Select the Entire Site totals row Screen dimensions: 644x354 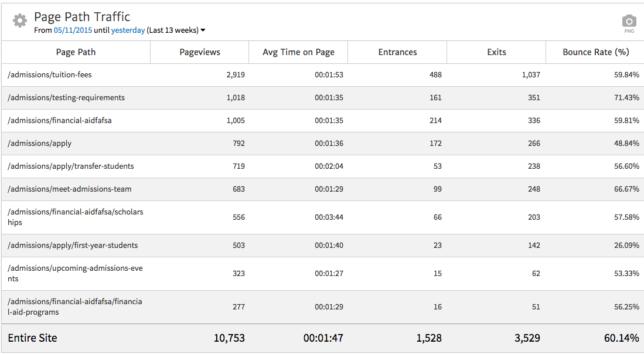[x=32, y=338]
